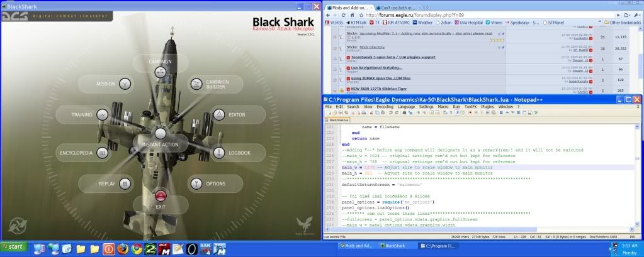Open Notepad++ Plugins menu
The width and height of the screenshot is (644, 257).
[x=487, y=107]
